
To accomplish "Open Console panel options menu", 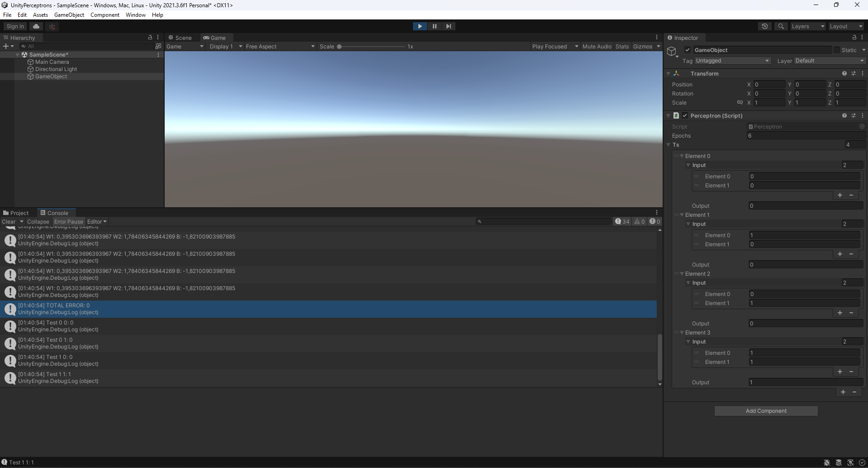I will (657, 212).
